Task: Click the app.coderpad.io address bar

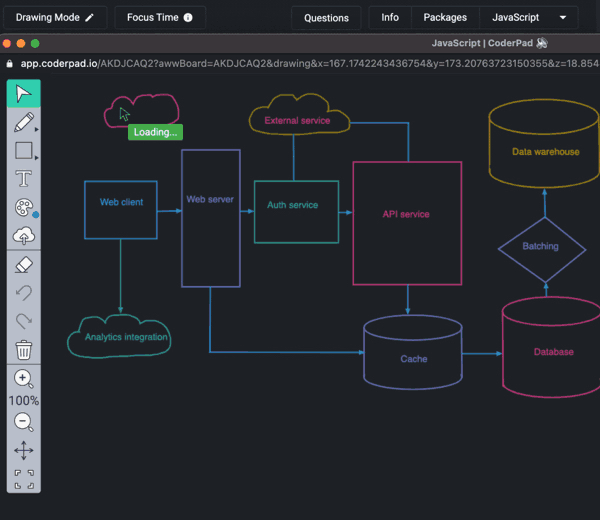Action: [x=300, y=61]
